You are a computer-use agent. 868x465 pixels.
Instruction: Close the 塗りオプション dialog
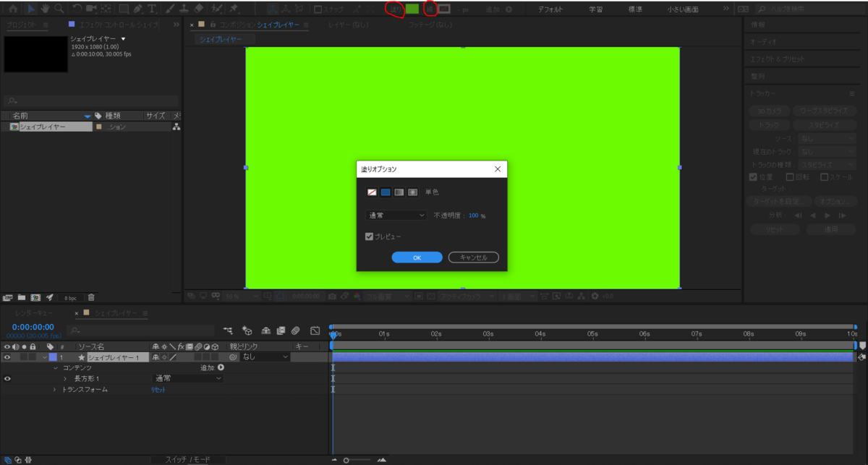pos(497,169)
